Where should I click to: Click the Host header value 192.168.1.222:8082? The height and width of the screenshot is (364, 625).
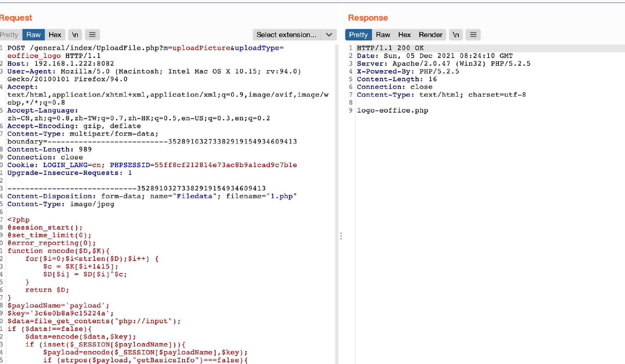(74, 64)
